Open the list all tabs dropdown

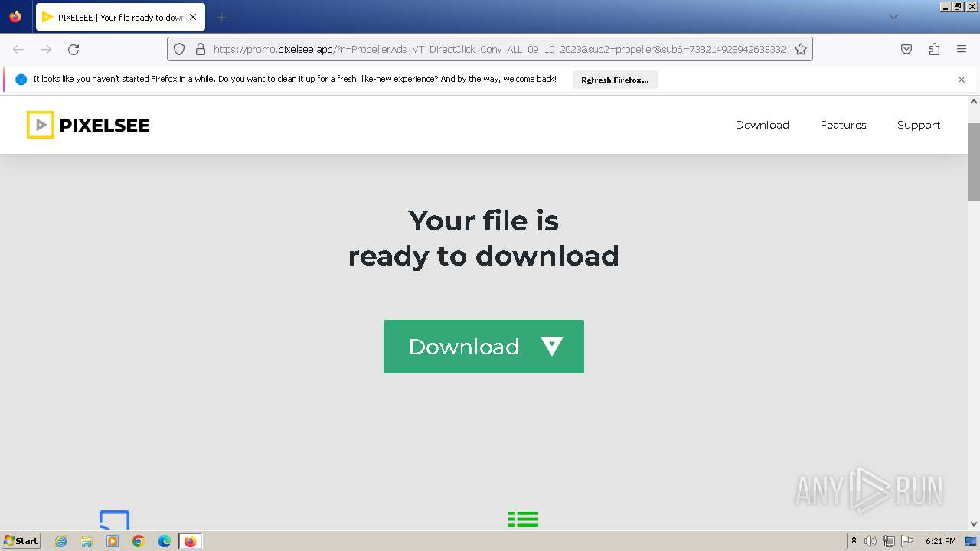[893, 17]
